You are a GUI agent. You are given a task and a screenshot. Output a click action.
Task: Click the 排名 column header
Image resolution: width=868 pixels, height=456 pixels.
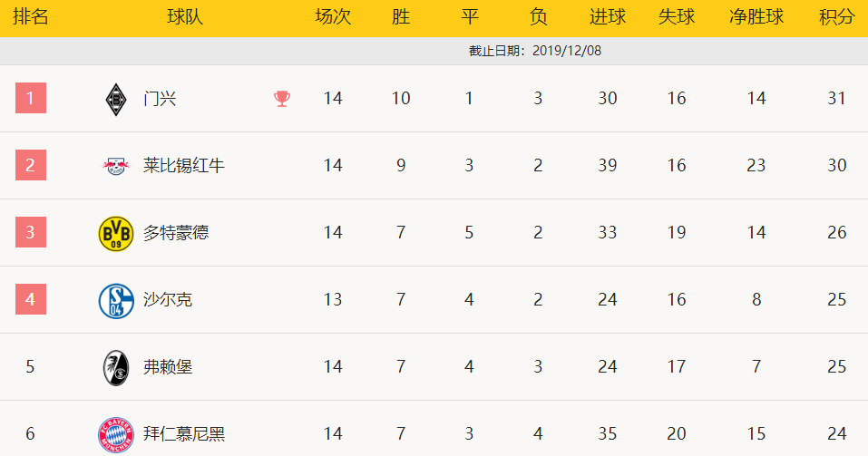click(31, 16)
